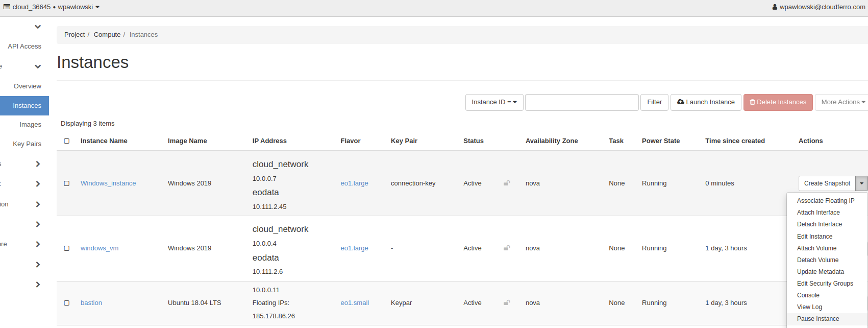Tick the checkbox for windows_vm
Viewport: 868px width, 328px height.
67,248
